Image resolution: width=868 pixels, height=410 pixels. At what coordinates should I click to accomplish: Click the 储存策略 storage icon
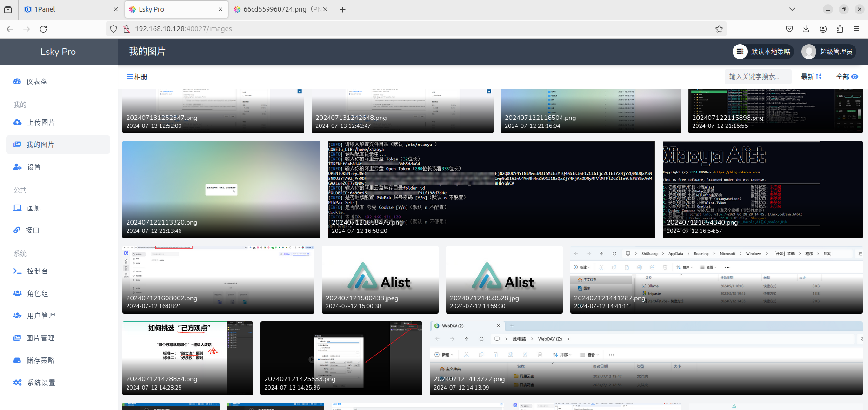point(17,360)
